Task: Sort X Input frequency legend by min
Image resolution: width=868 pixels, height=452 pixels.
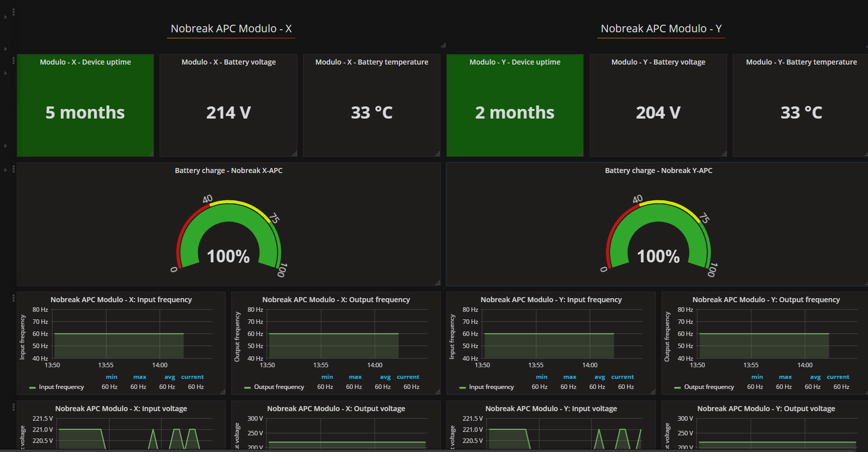Action: point(112,377)
